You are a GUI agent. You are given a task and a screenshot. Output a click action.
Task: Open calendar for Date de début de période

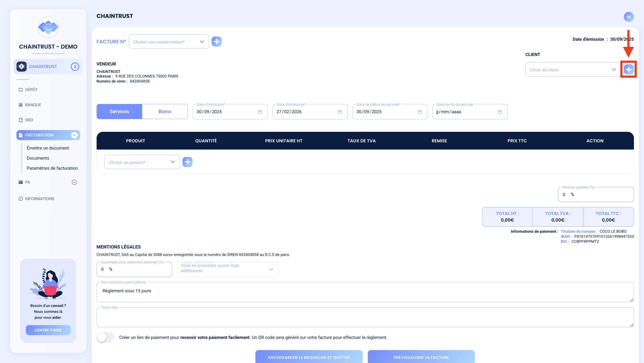pyautogui.click(x=419, y=112)
